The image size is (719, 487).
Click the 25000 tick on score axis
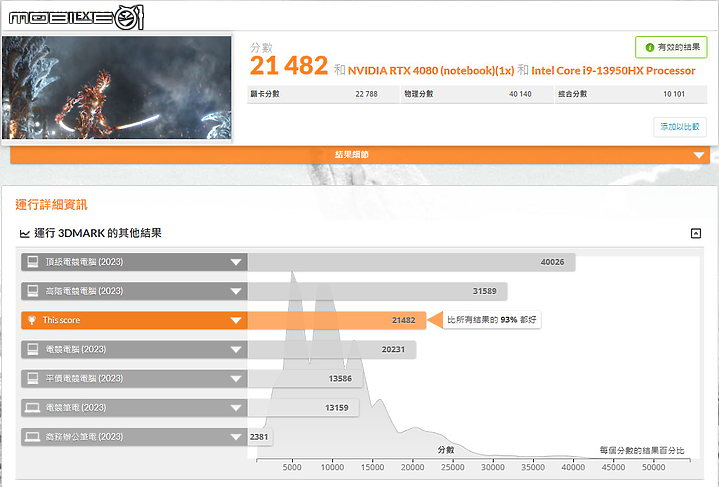pyautogui.click(x=453, y=467)
